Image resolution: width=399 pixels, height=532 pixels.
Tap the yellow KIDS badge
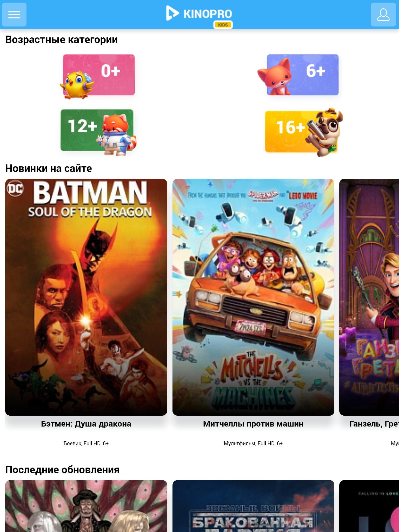(x=223, y=25)
